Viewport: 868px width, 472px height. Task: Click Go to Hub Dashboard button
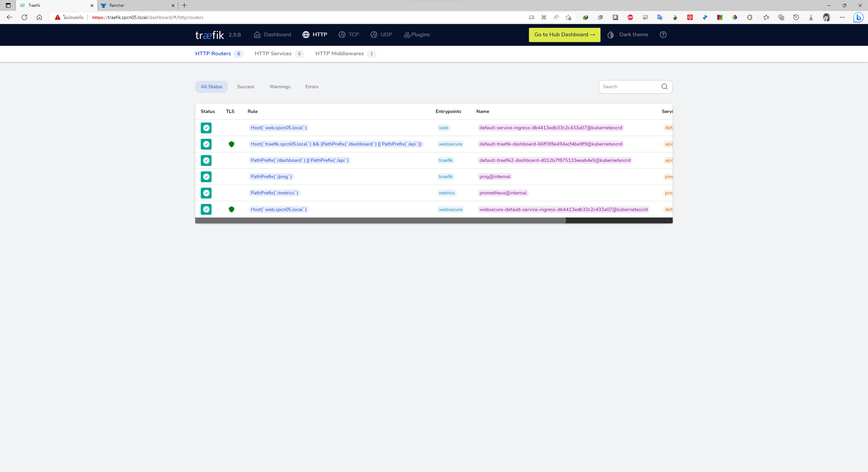click(x=564, y=35)
